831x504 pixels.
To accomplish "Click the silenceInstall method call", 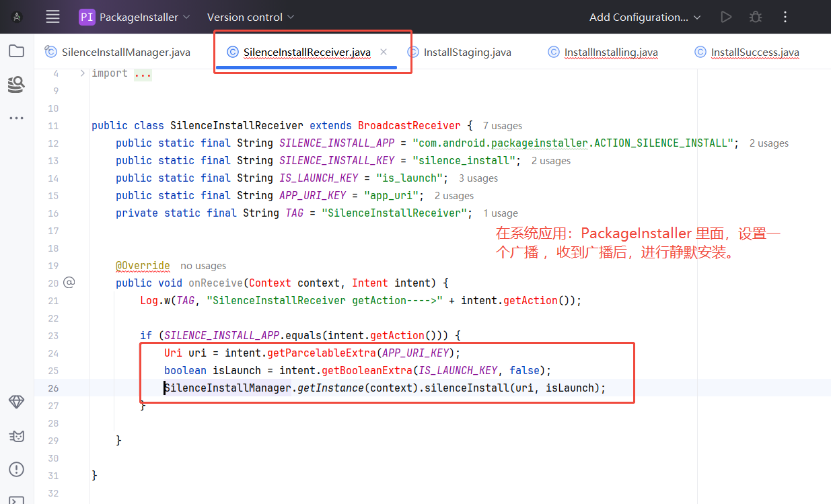I will coord(466,388).
